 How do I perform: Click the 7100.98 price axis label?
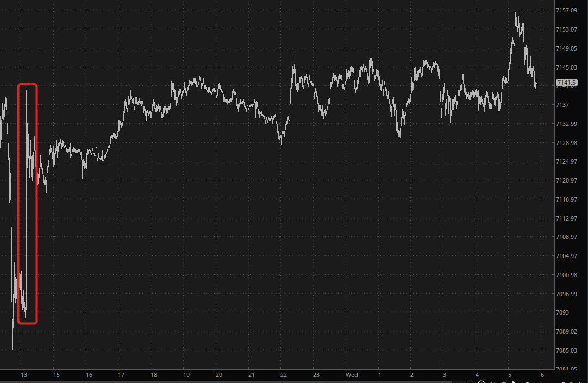pos(566,275)
